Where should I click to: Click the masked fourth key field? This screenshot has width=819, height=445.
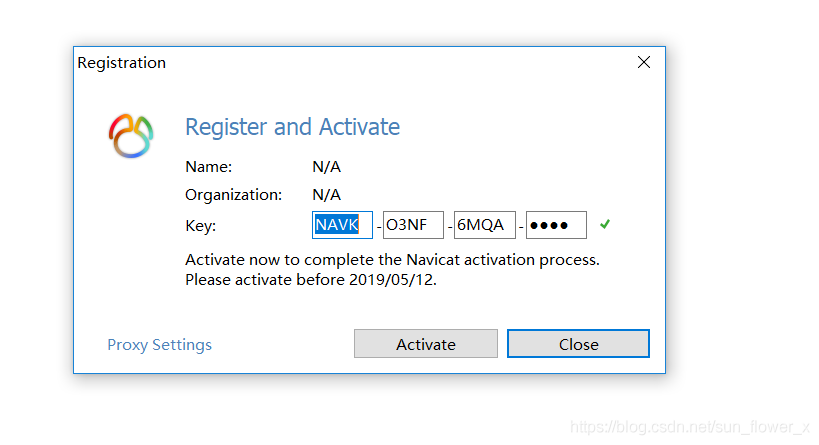click(556, 225)
